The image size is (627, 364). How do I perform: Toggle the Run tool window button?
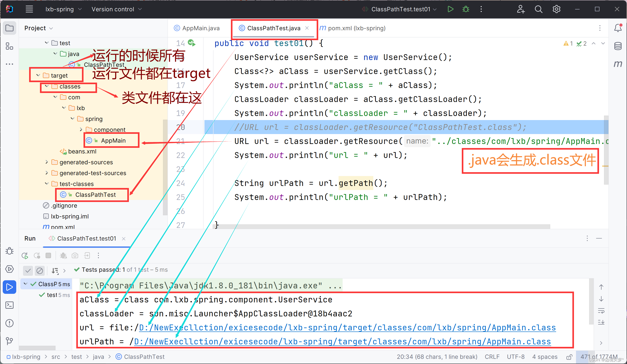(9, 287)
